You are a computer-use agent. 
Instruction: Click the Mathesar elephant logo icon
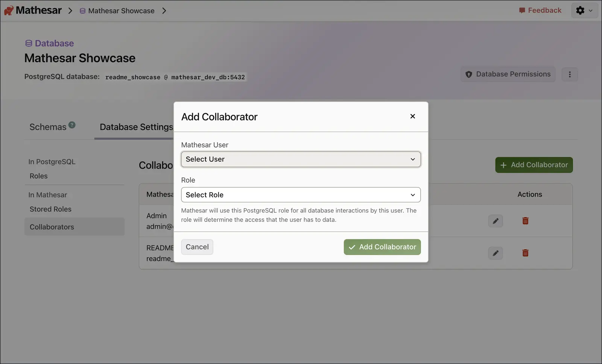pyautogui.click(x=9, y=11)
